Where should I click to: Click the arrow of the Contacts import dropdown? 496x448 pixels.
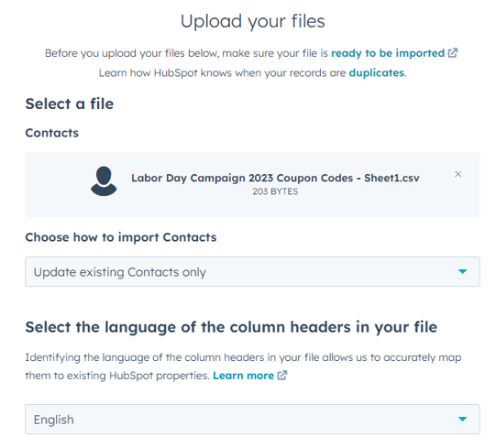click(462, 271)
